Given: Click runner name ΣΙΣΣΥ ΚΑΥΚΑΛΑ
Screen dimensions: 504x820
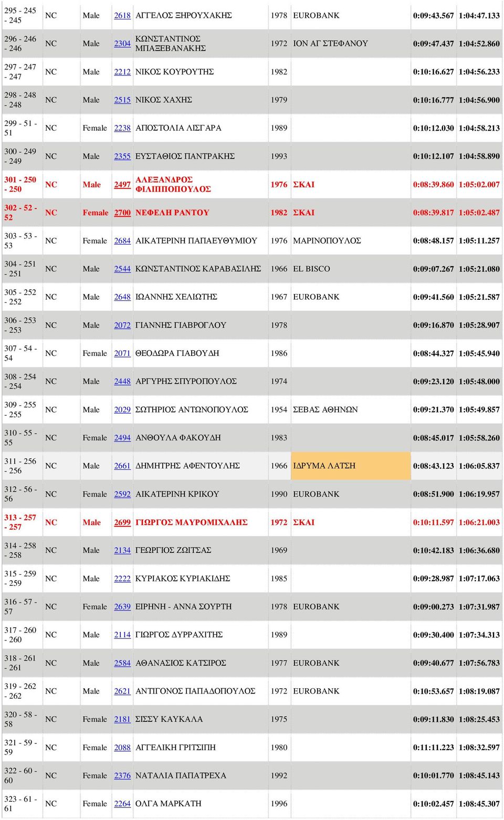Looking at the screenshot, I should [169, 719].
